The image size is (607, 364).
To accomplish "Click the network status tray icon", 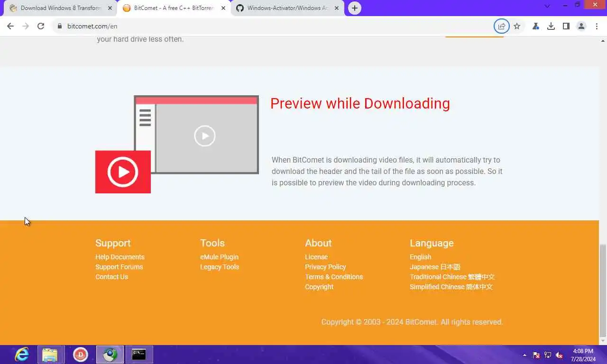I will point(548,355).
